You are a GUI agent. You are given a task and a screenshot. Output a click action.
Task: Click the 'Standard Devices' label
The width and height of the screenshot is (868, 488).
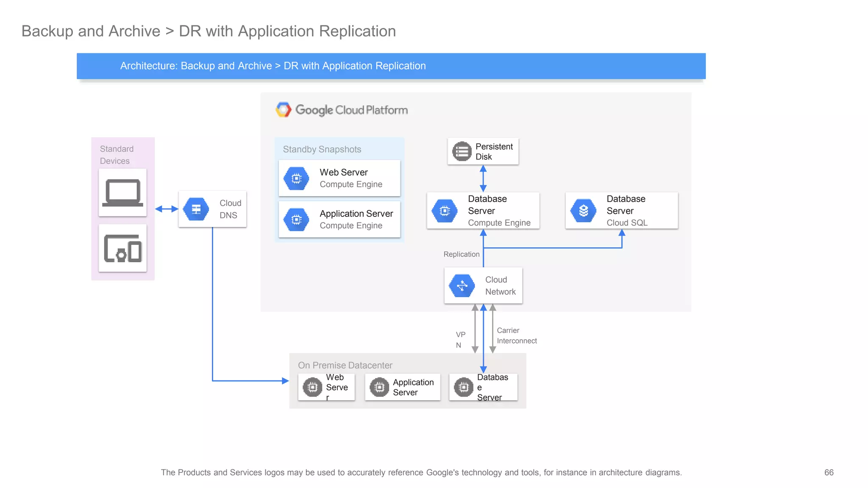click(117, 155)
